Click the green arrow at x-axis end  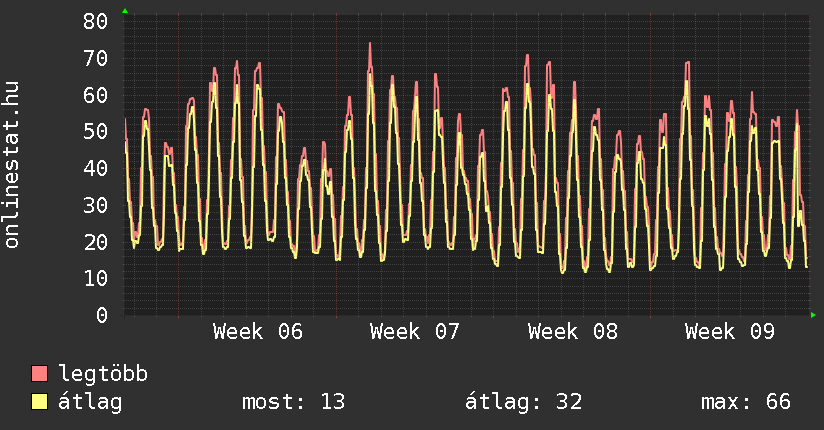[x=813, y=315]
